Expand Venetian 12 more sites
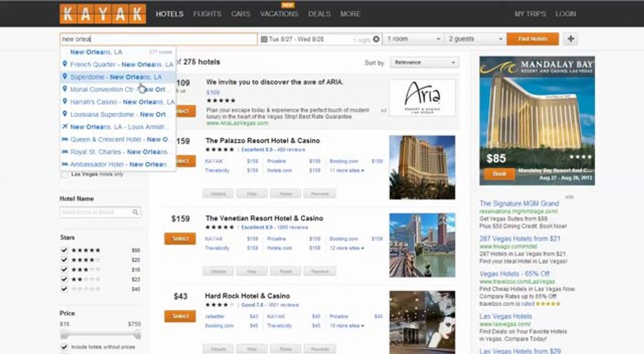The image size is (644, 354). pos(347,248)
